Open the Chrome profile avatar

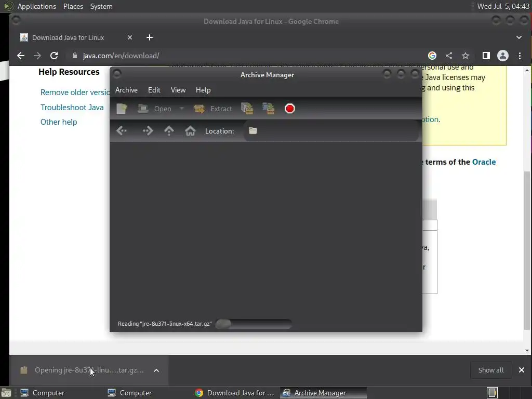503,56
